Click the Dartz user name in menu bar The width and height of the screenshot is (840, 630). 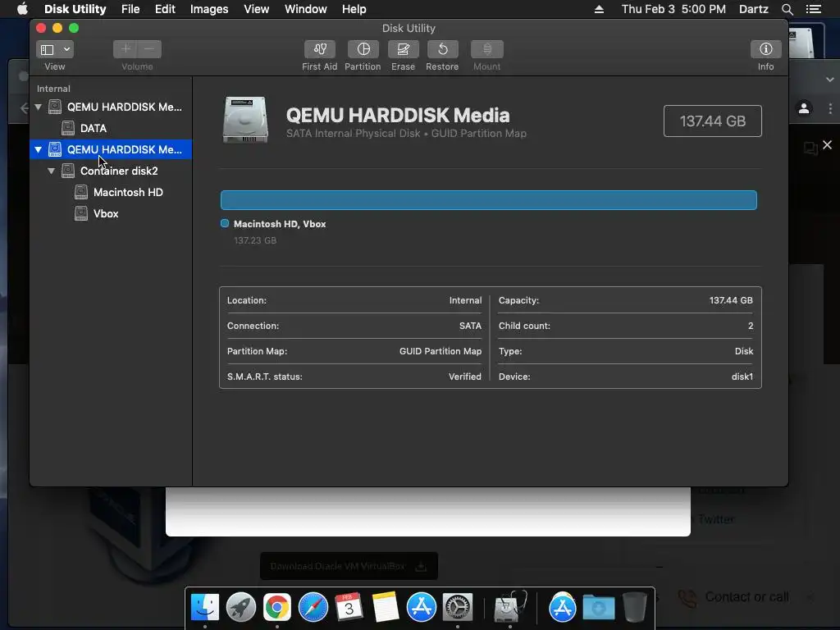coord(753,9)
